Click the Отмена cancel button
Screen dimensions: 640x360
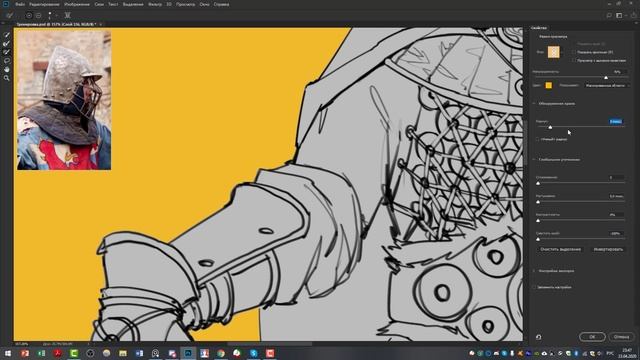tap(621, 337)
